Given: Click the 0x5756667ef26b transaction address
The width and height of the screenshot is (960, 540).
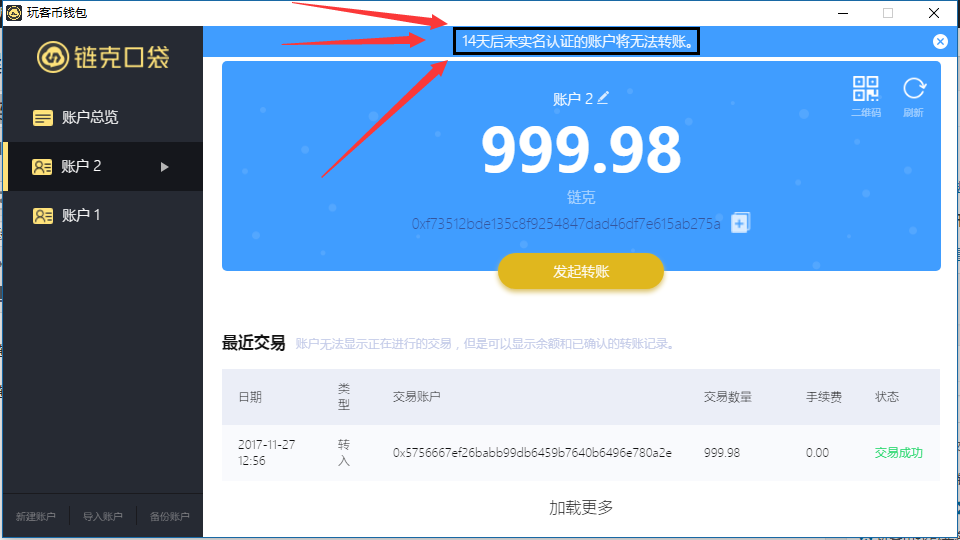Looking at the screenshot, I should (532, 453).
